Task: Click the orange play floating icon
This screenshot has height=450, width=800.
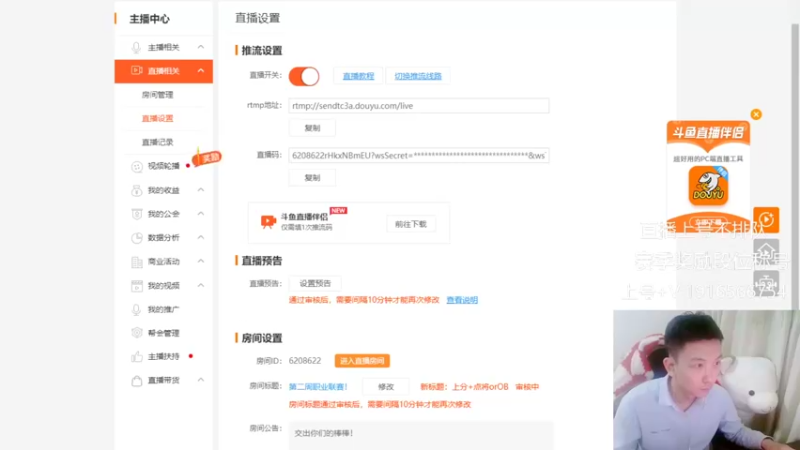Action: [x=766, y=220]
